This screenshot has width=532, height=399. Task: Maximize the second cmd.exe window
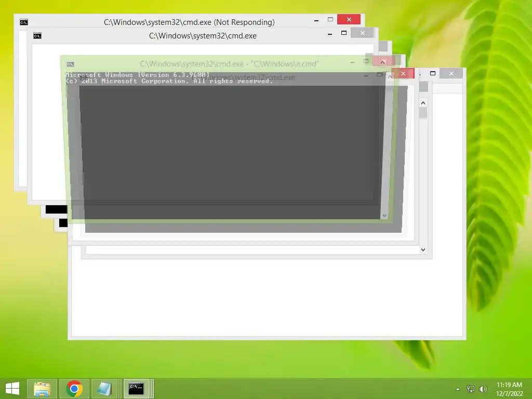pos(344,33)
